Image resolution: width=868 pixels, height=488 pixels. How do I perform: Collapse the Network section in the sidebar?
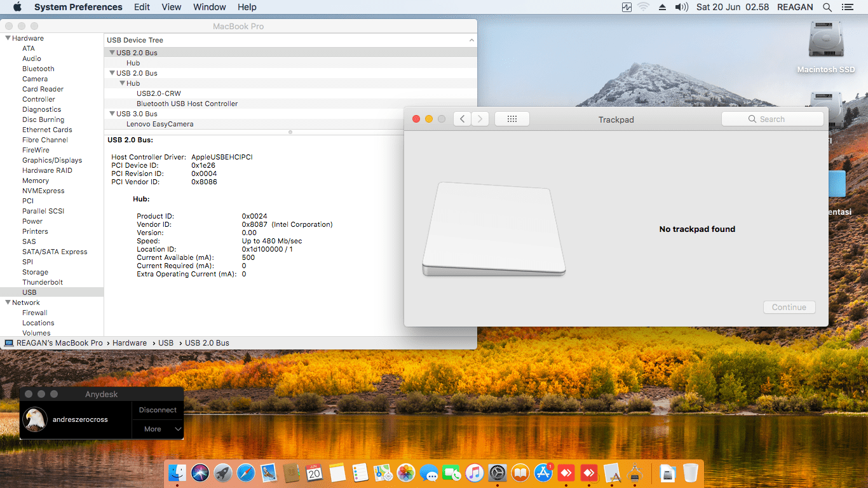(8, 302)
